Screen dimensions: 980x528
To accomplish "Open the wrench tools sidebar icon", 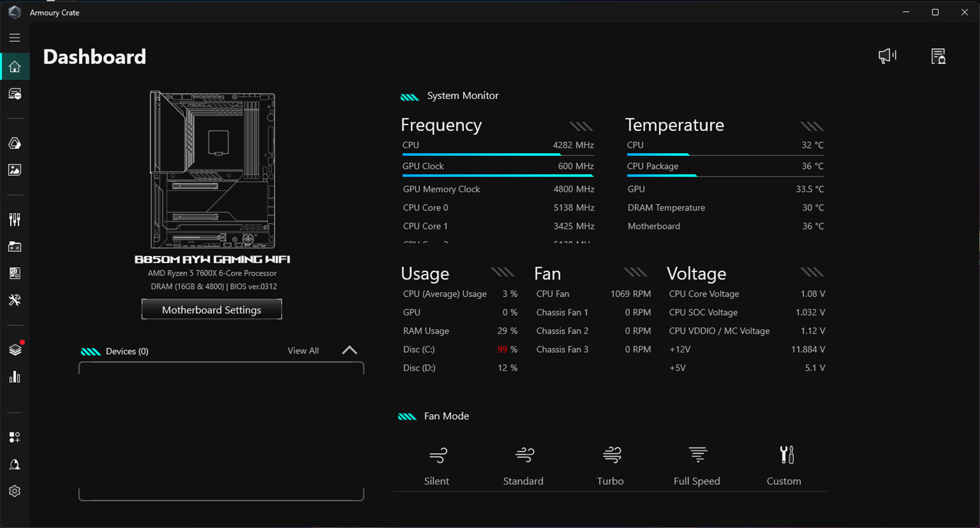I will 15,300.
